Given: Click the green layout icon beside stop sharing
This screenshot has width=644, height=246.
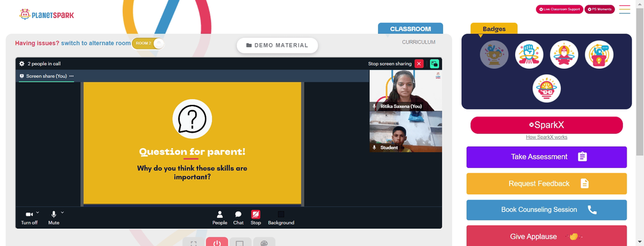Looking at the screenshot, I should tap(435, 64).
